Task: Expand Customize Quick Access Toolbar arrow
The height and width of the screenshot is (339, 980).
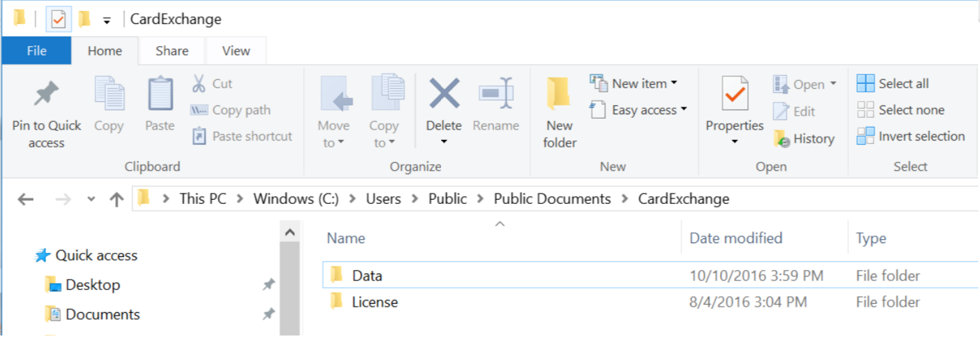Action: (x=107, y=20)
